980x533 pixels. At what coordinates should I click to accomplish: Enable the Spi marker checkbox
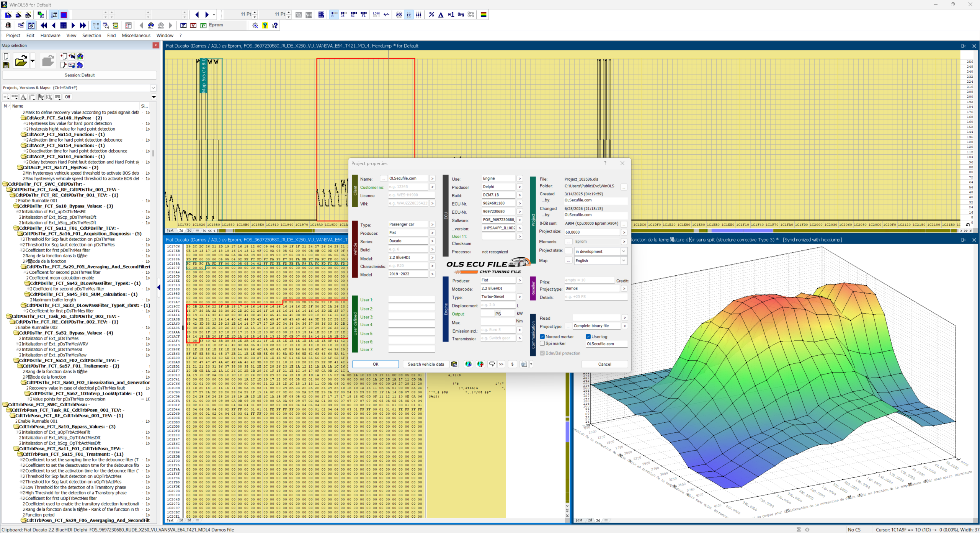point(542,343)
